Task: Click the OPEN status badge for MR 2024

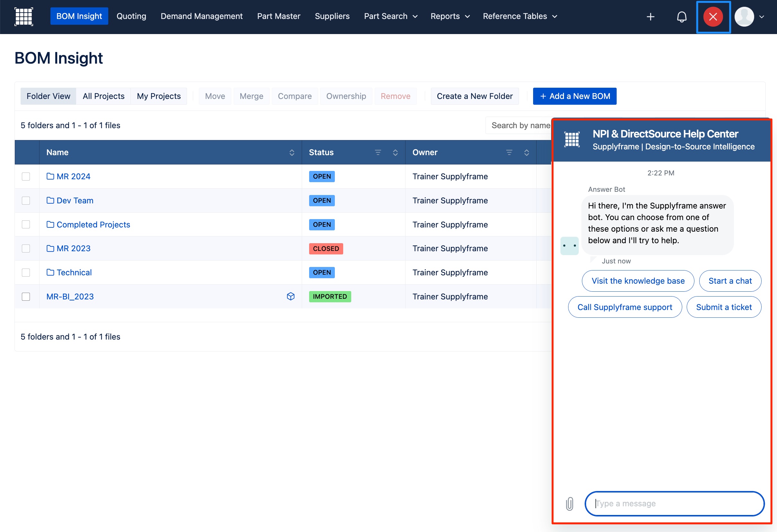Action: click(322, 176)
